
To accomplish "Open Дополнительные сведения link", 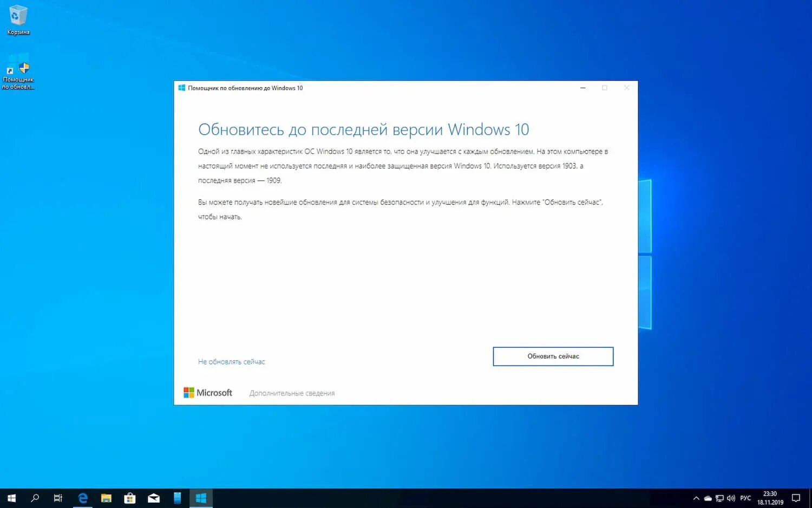I will (x=292, y=393).
